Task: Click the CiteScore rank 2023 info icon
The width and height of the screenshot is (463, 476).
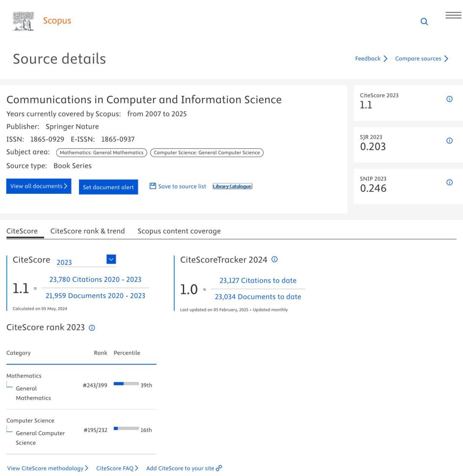Action: pos(92,328)
